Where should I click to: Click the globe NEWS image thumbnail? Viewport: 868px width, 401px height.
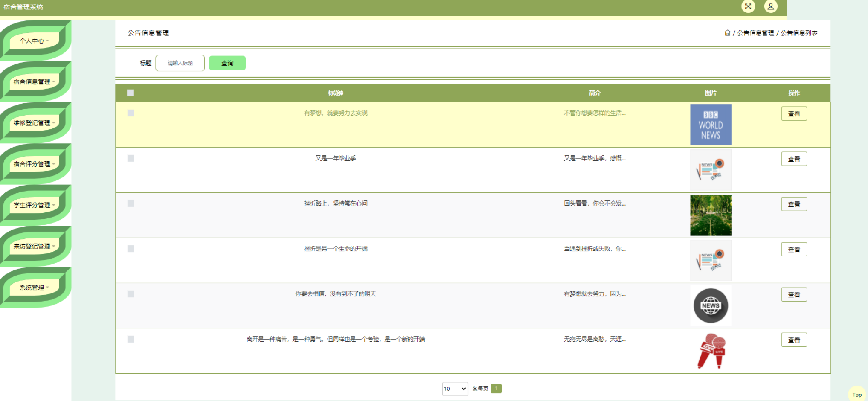click(711, 305)
